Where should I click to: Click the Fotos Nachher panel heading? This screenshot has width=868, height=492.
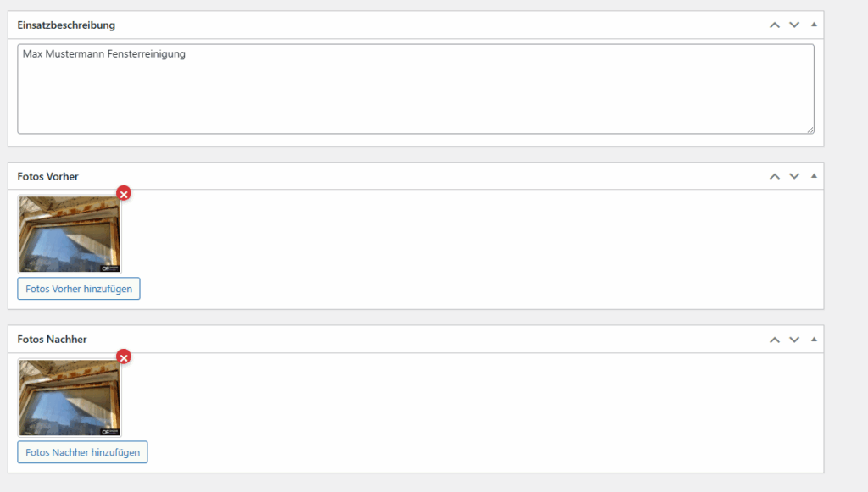pos(52,340)
